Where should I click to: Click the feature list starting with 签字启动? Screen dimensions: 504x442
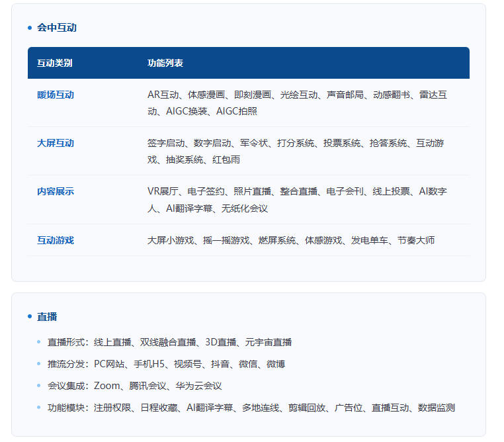point(296,151)
